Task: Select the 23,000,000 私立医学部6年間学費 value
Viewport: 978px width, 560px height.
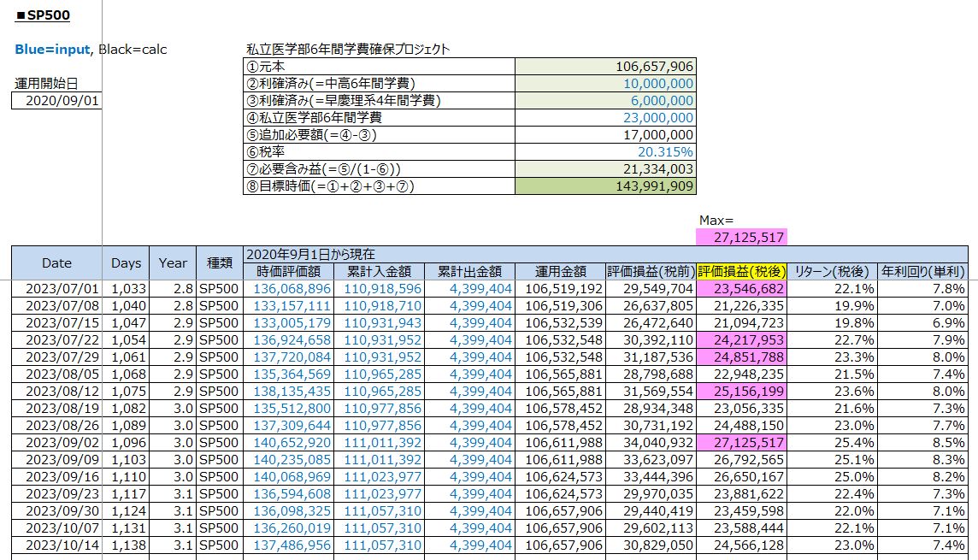Action: (605, 118)
